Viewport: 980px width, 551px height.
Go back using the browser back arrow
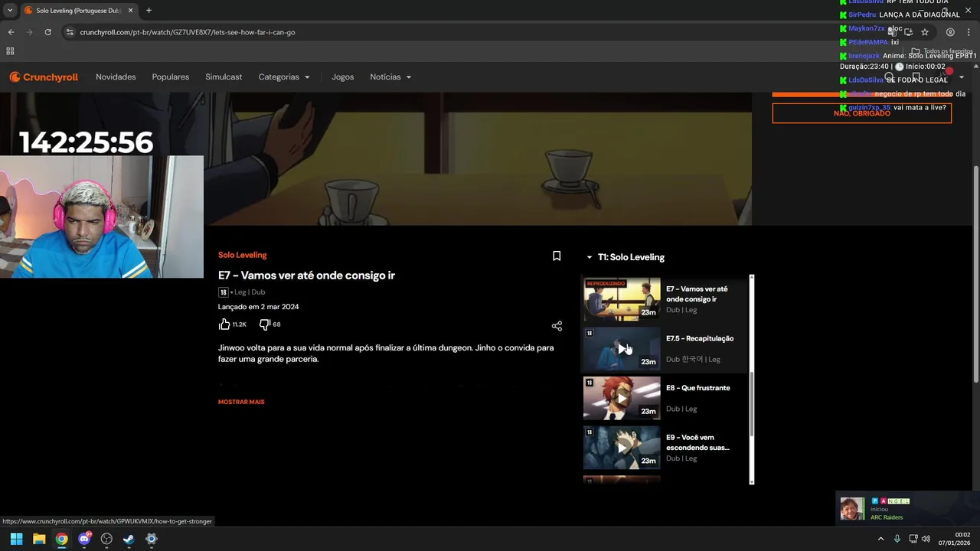point(11,32)
